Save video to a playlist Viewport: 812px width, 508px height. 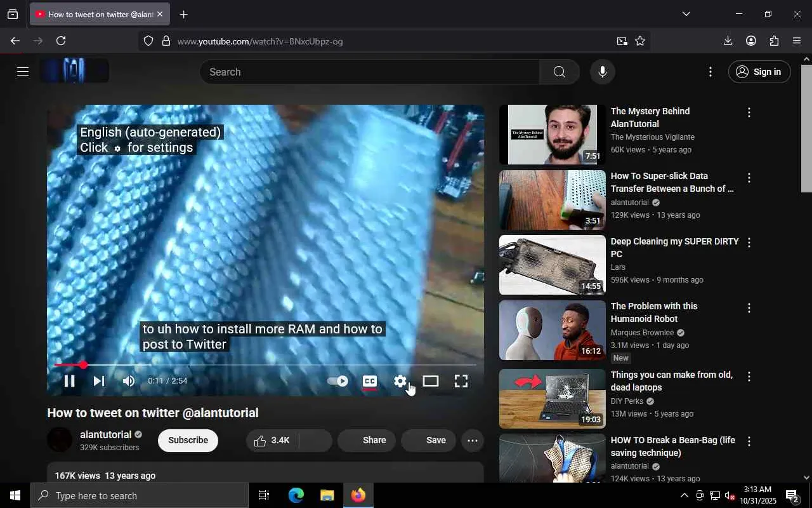coord(428,440)
